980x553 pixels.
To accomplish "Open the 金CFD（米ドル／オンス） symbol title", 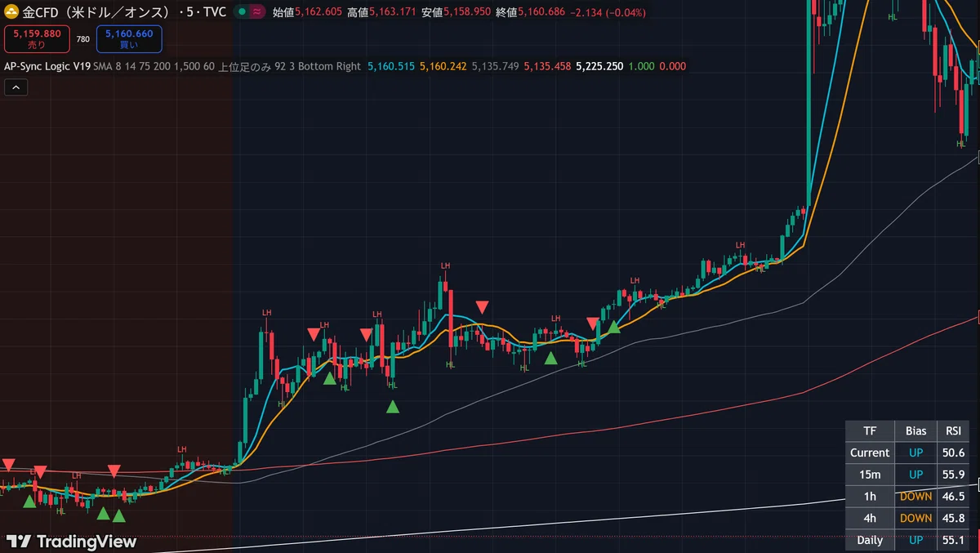I will coord(124,12).
